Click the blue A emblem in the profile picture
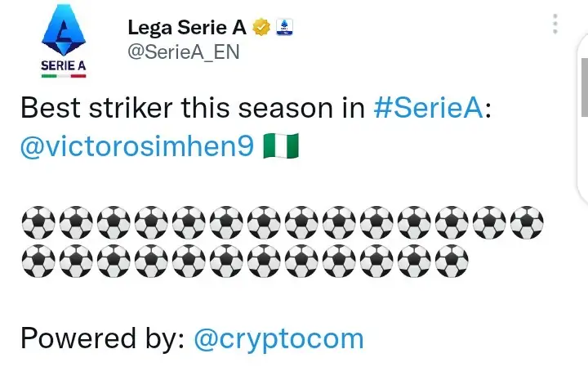Image resolution: width=588 pixels, height=376 pixels. pyautogui.click(x=64, y=29)
